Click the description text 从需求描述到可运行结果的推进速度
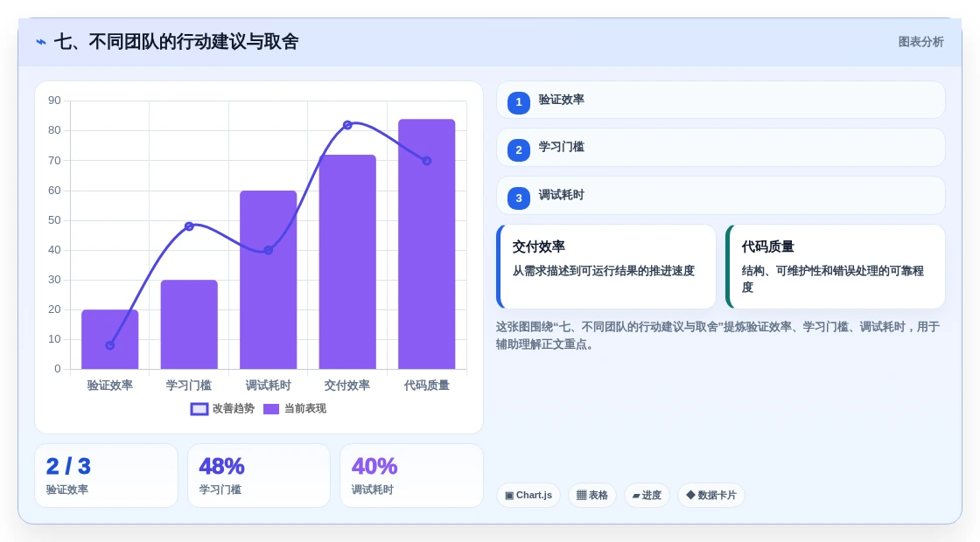The image size is (980, 542). tap(604, 270)
